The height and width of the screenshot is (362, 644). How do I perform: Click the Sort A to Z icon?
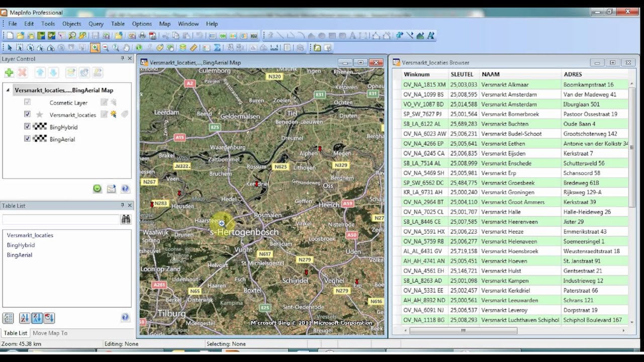[24, 318]
